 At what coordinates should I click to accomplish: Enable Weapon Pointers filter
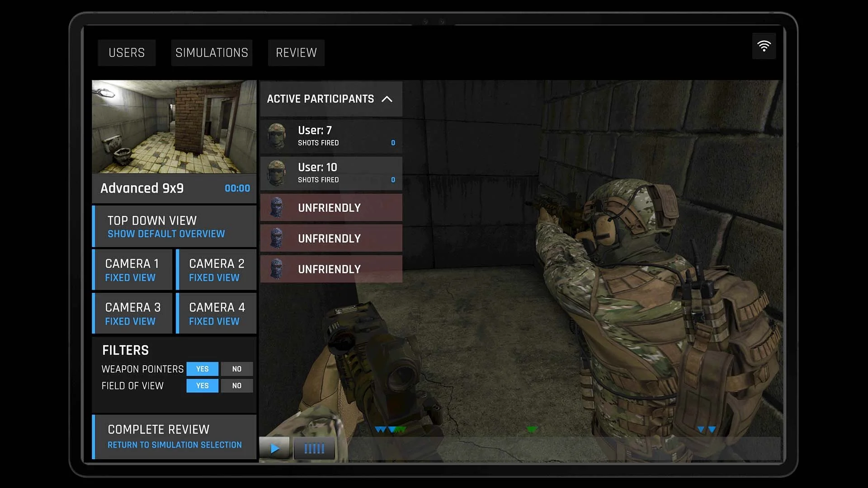(202, 369)
